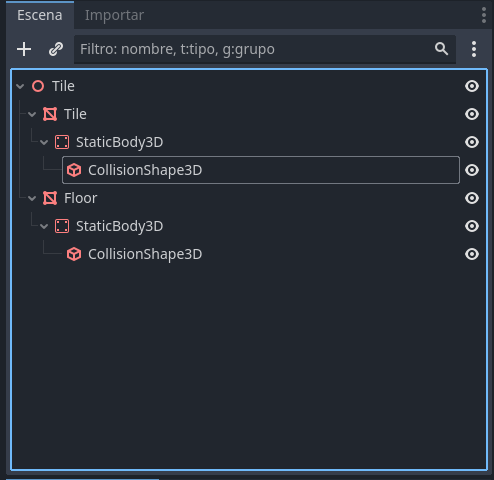Collapse the Floor node branch
Screen dimensions: 494x480
tap(32, 198)
